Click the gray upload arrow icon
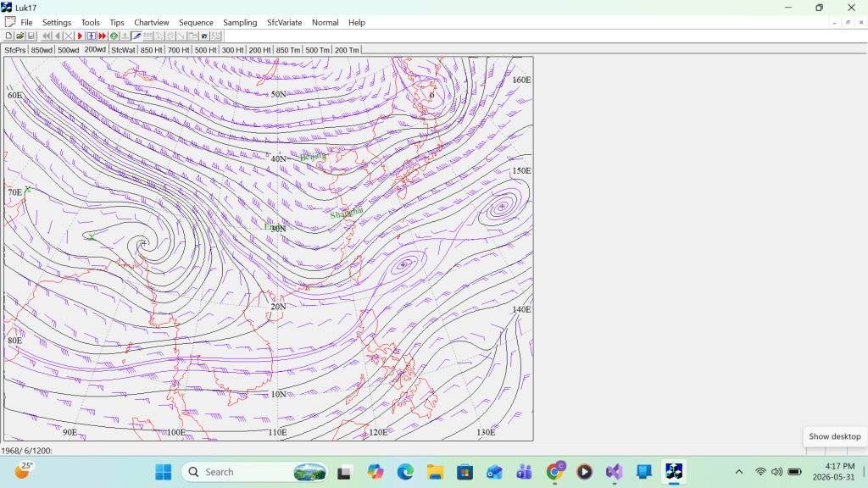Viewport: 868px width, 488px height. tap(125, 36)
